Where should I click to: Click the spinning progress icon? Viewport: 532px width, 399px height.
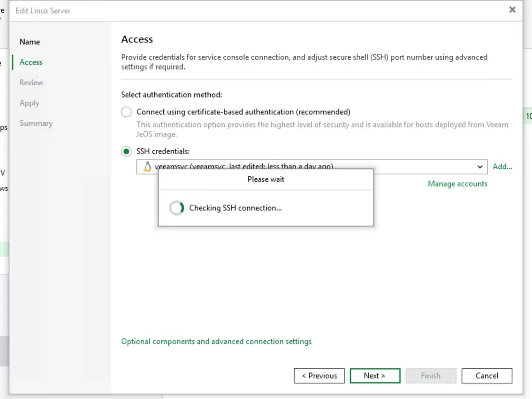coord(177,208)
